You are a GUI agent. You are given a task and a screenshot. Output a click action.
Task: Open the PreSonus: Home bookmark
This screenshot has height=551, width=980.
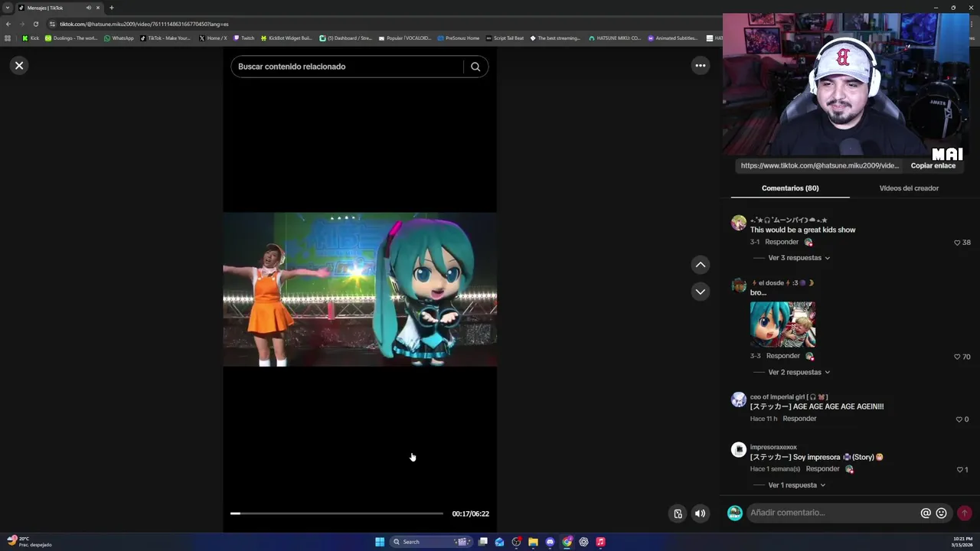tap(458, 38)
